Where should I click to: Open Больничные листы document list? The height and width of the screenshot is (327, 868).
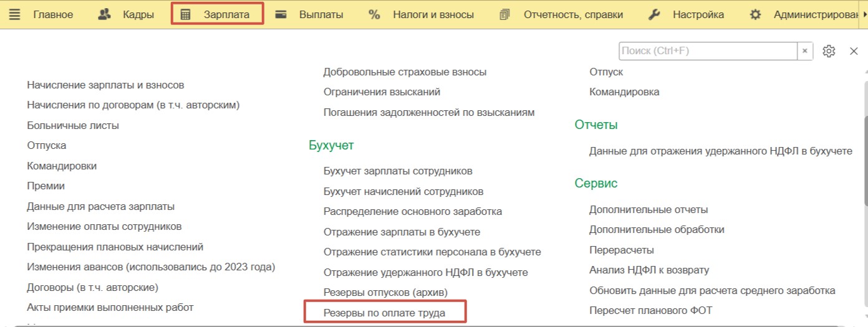[73, 125]
